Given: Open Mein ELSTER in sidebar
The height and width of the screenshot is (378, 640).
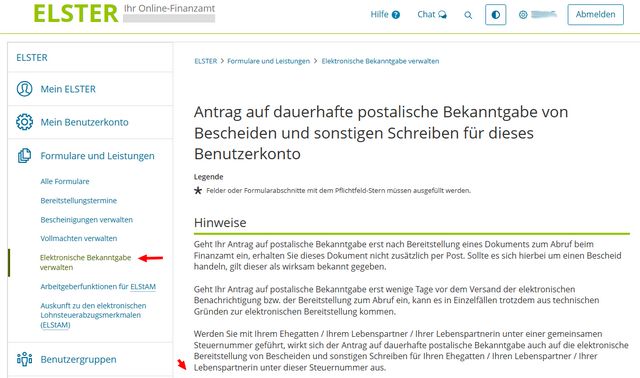Looking at the screenshot, I should coord(68,89).
